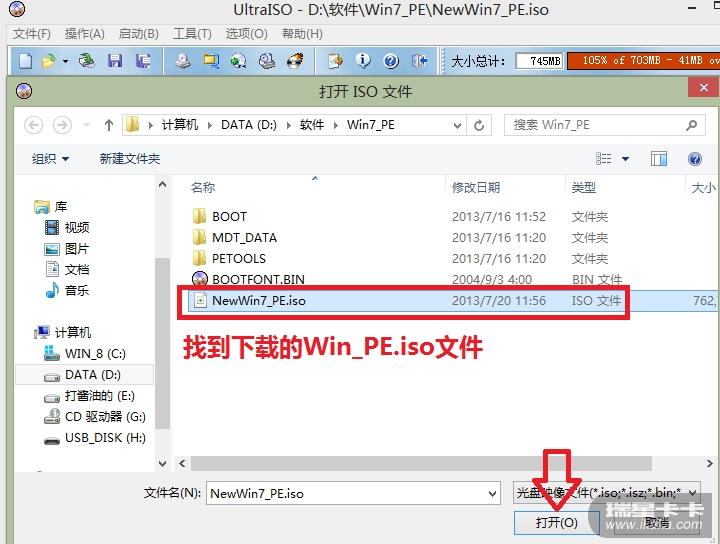The image size is (720, 544).
Task: Click the Save floppy-disk toolbar icon
Action: 115,61
